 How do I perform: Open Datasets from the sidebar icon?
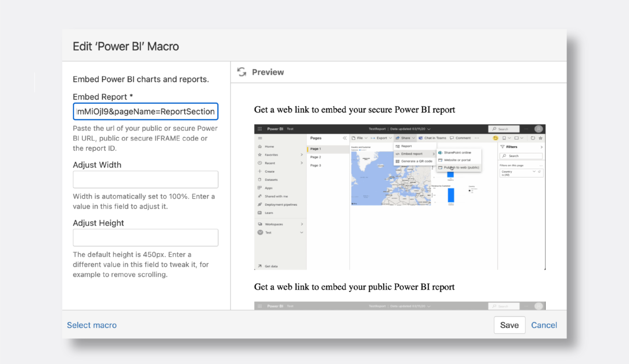(x=260, y=180)
